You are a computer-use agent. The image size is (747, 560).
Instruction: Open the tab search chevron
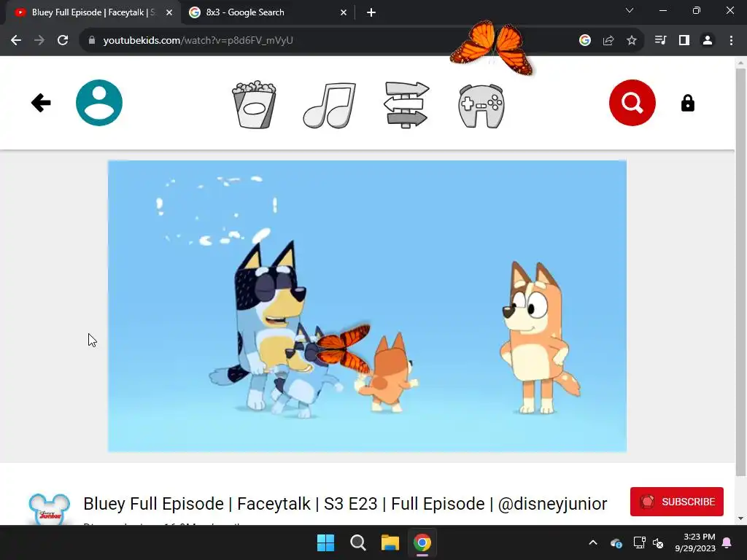coord(630,10)
